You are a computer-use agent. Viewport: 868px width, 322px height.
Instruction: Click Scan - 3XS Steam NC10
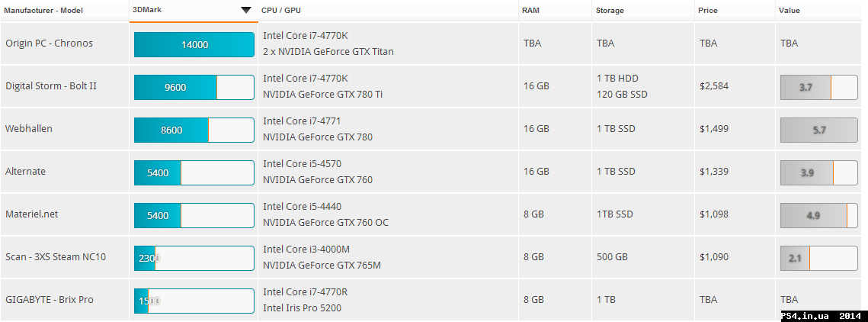point(56,257)
